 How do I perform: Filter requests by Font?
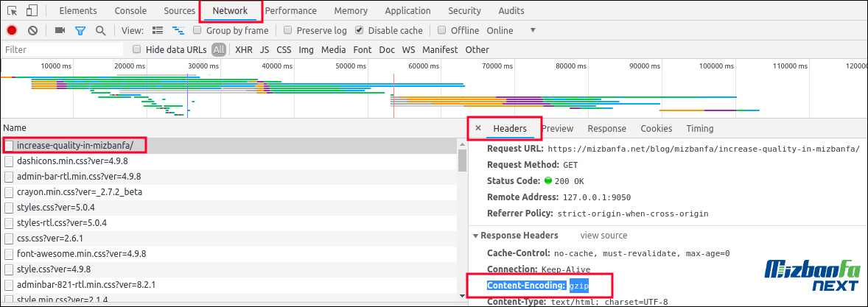[363, 50]
